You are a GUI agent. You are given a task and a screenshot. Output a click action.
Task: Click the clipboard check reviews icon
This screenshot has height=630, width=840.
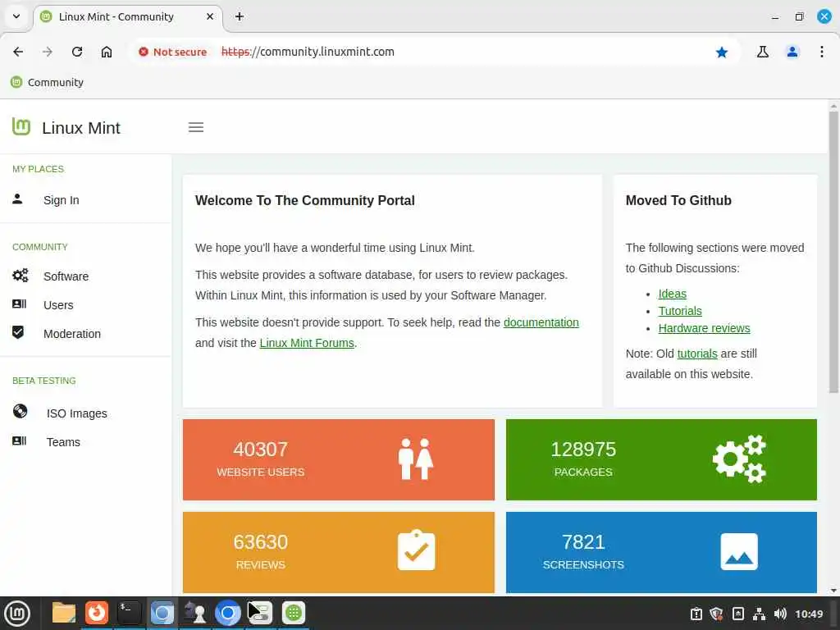416,550
